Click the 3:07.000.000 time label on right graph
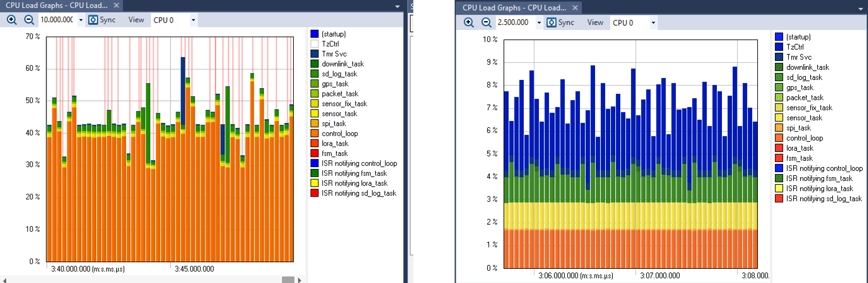868x283 pixels. (660, 276)
